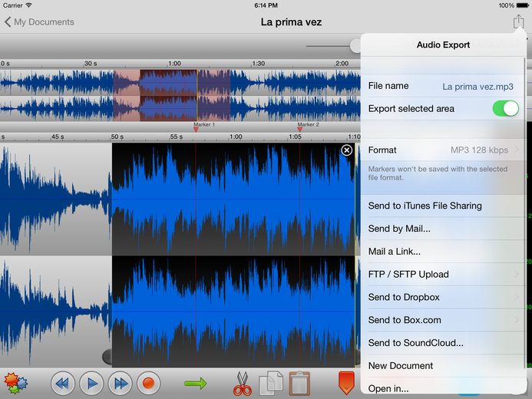The image size is (532, 399).
Task: Start playback with the play button
Action: click(91, 384)
